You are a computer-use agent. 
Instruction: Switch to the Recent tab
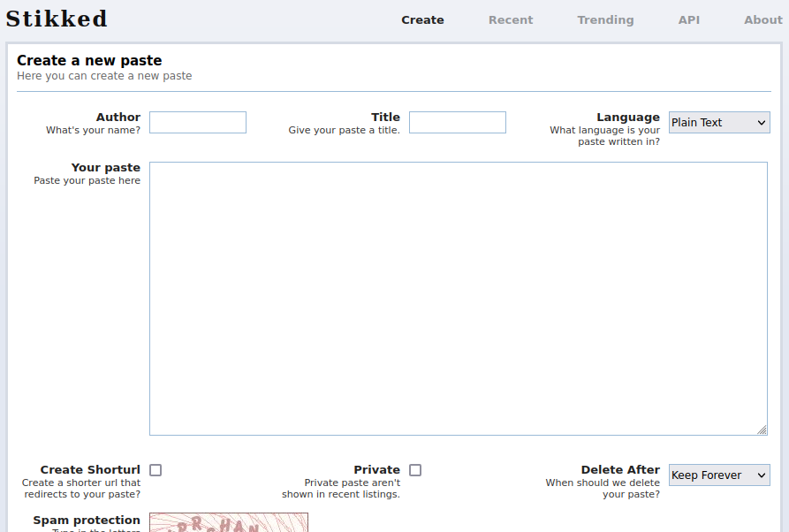pos(510,19)
